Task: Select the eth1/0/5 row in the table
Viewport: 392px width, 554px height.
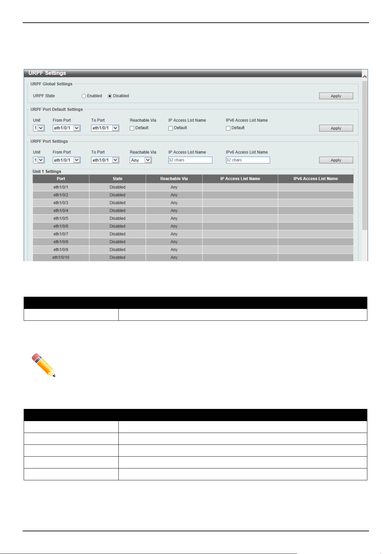Action: (x=193, y=218)
